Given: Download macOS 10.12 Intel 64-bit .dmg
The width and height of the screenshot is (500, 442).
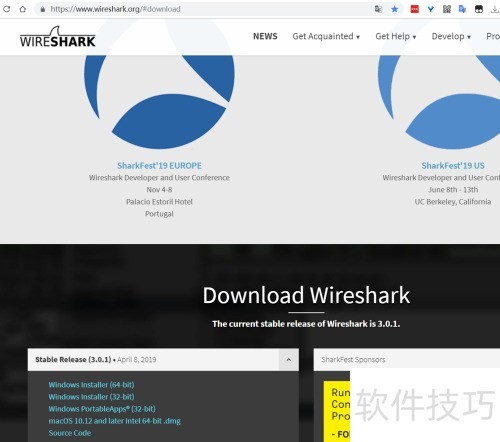Looking at the screenshot, I should (x=115, y=421).
